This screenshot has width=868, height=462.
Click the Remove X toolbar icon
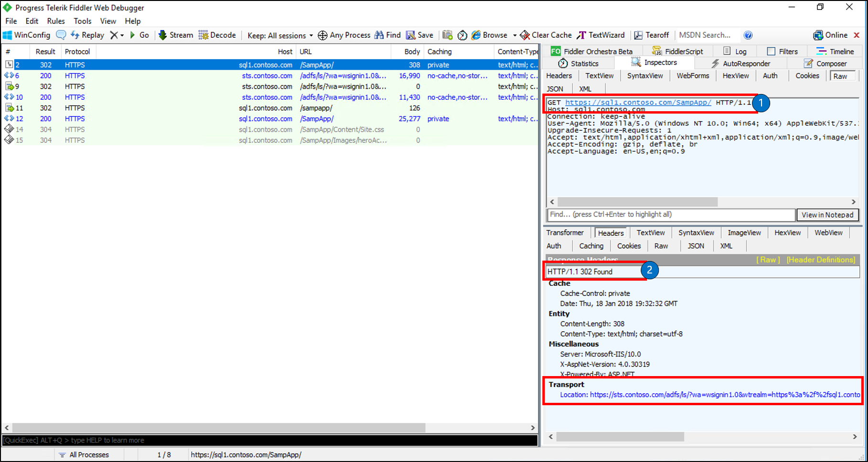pos(114,35)
